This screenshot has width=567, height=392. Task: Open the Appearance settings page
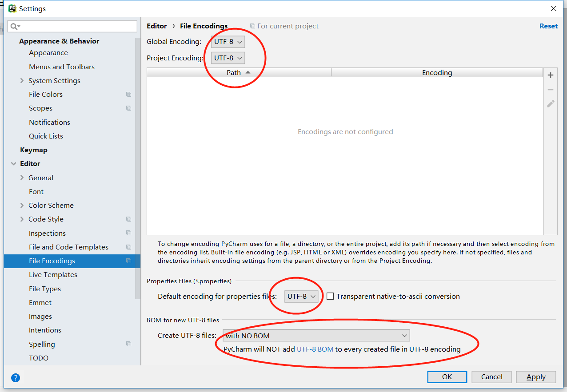(x=48, y=53)
